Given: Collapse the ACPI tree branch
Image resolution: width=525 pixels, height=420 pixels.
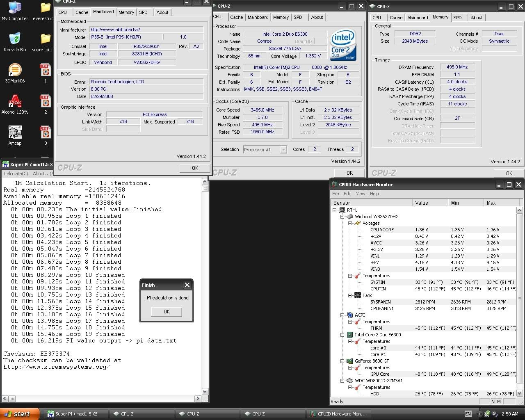Looking at the screenshot, I should coord(342,315).
